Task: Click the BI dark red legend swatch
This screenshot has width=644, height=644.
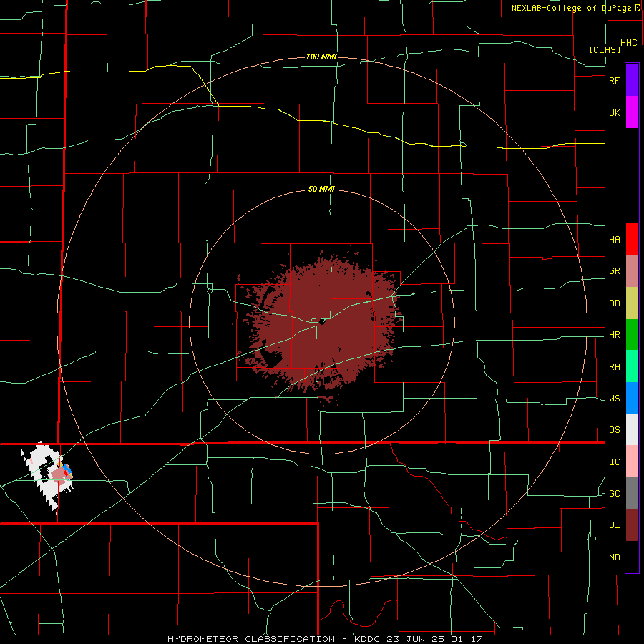Action: click(x=632, y=525)
